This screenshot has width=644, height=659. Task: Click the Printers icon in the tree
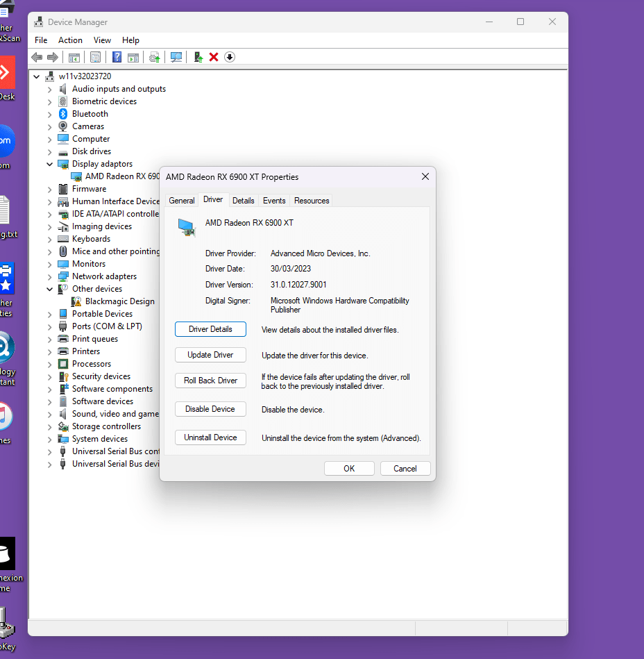[63, 351]
